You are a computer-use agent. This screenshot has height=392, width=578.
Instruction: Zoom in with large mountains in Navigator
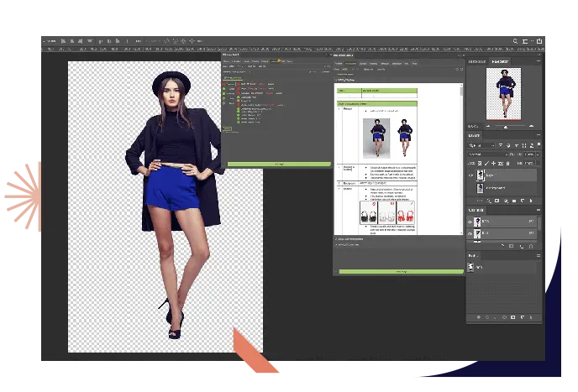click(x=531, y=127)
